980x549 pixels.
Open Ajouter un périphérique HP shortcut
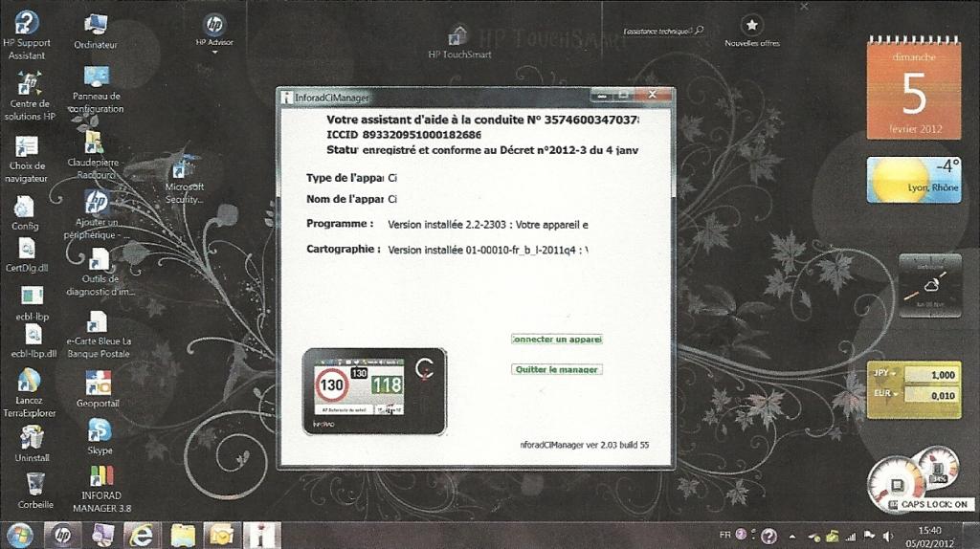click(98, 215)
